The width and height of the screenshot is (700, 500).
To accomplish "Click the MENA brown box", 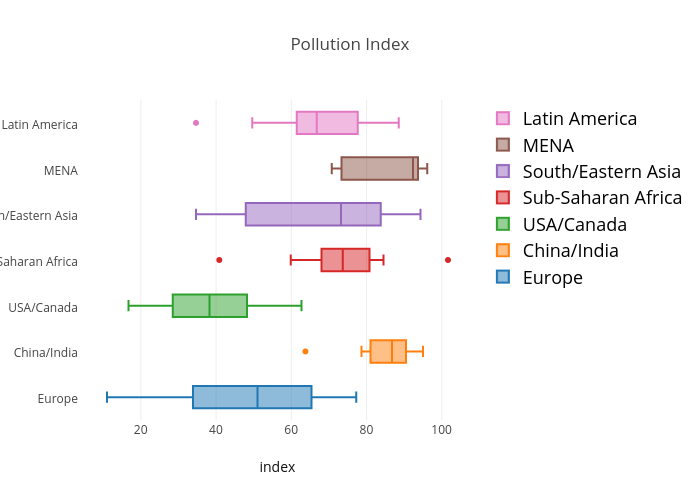I will [379, 169].
